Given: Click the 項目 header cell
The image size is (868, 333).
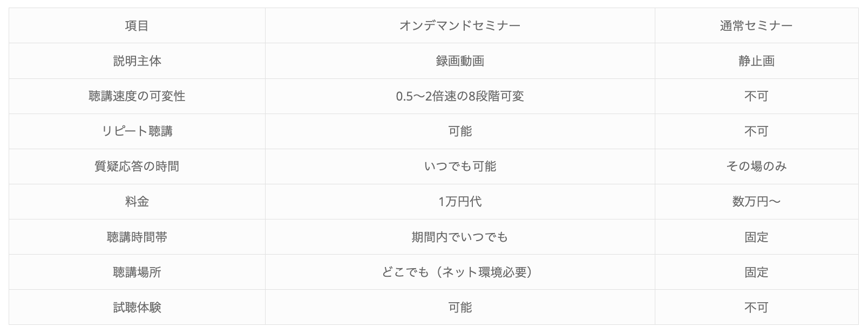Looking at the screenshot, I should coord(137,26).
